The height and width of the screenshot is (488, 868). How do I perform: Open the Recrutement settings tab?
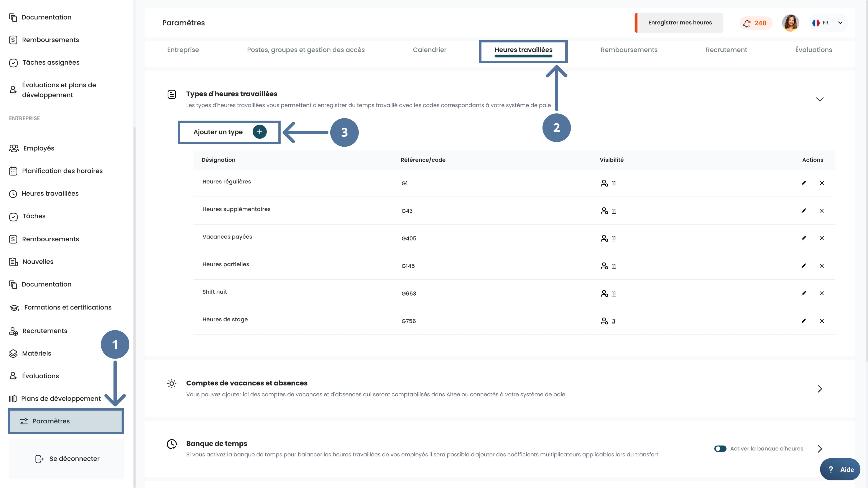click(726, 50)
